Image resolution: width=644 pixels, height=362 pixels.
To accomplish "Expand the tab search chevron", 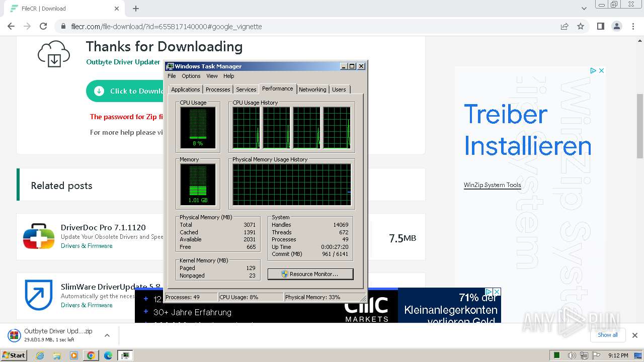I will click(584, 9).
